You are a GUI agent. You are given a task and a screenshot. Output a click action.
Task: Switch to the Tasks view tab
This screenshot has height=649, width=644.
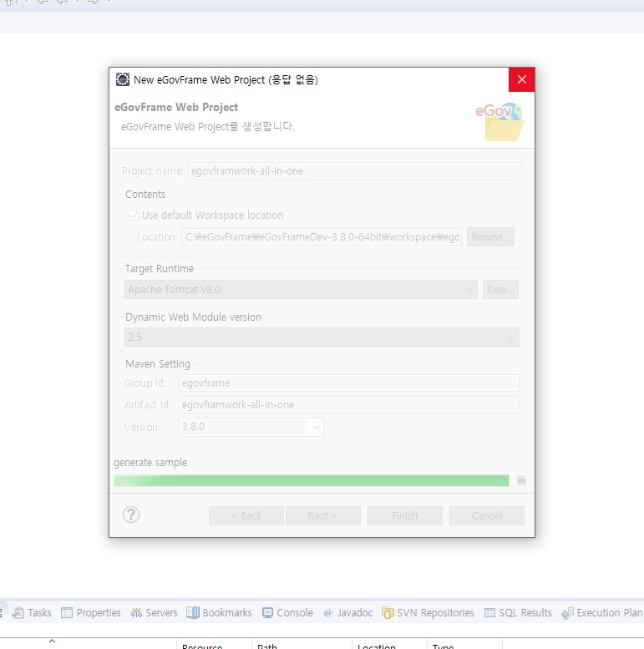pos(32,612)
